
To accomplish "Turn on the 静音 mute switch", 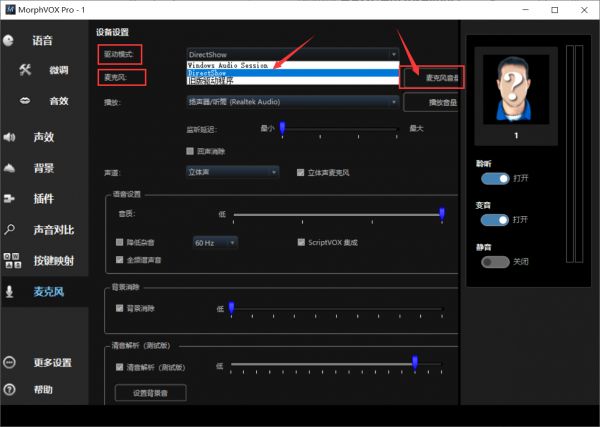I will 495,262.
